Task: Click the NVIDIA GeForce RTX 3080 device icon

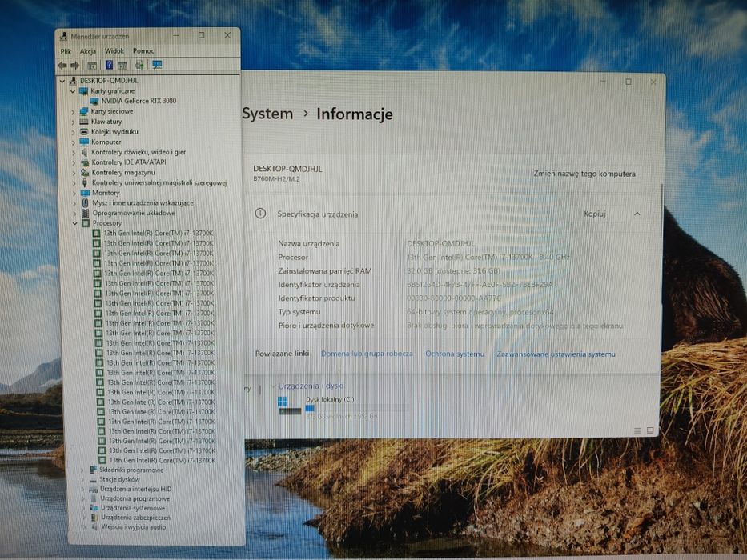Action: click(x=94, y=101)
